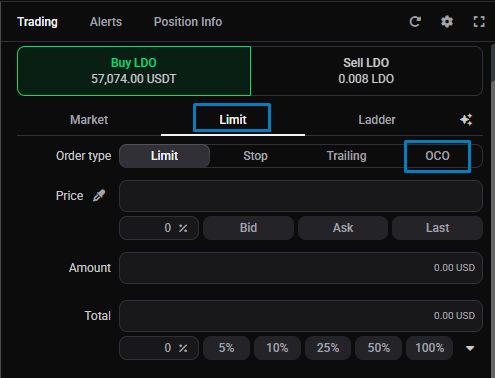The height and width of the screenshot is (378, 495).
Task: Set the price to Last
Action: coord(437,228)
